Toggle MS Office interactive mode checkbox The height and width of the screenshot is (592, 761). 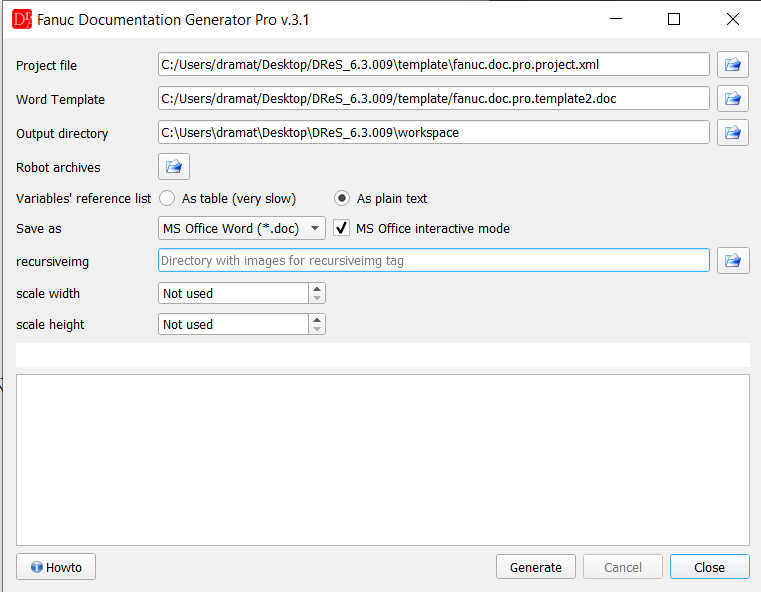click(341, 228)
